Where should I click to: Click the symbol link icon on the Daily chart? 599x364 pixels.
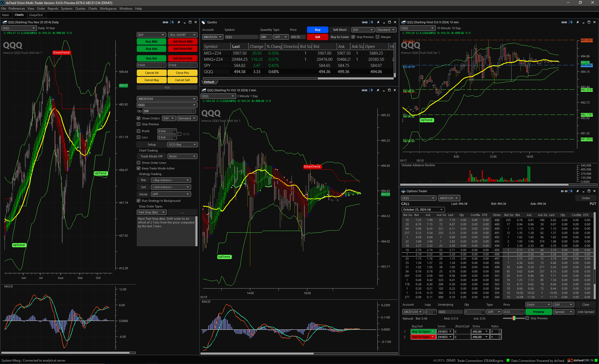[x=165, y=22]
